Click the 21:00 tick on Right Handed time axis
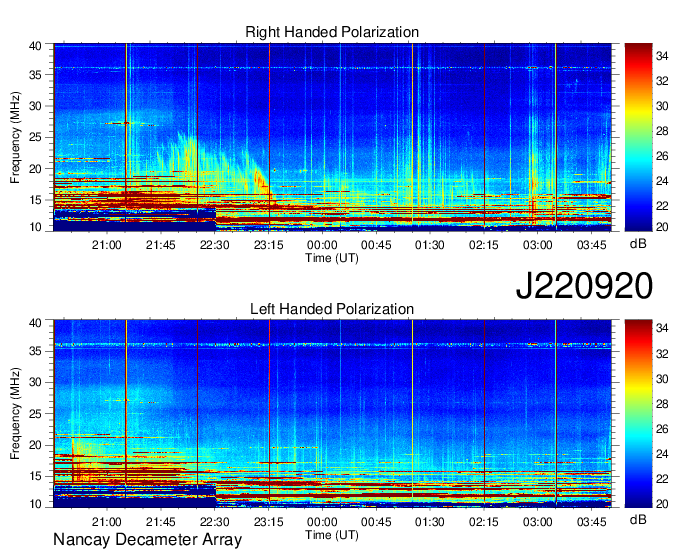Viewport: 680px width, 552px height. point(107,245)
